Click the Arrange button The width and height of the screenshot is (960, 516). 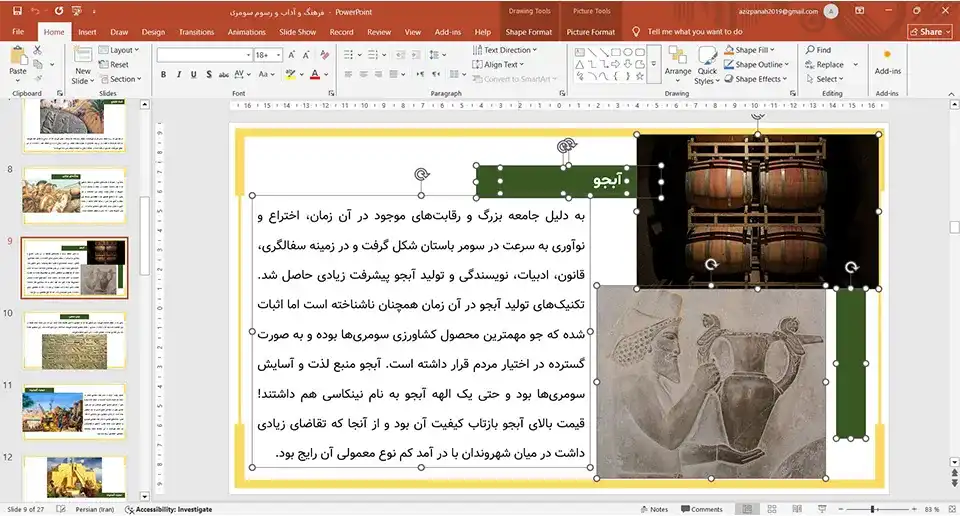pyautogui.click(x=678, y=64)
